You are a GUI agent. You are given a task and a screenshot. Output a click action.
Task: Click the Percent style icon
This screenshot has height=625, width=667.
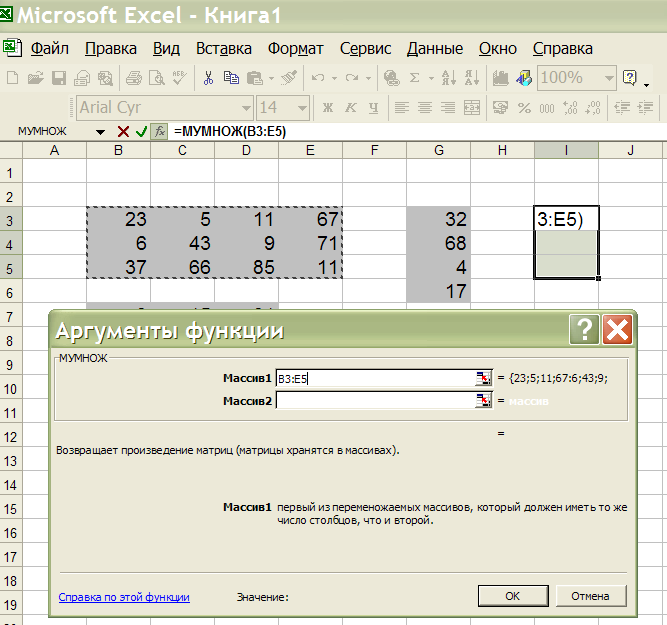pyautogui.click(x=524, y=108)
